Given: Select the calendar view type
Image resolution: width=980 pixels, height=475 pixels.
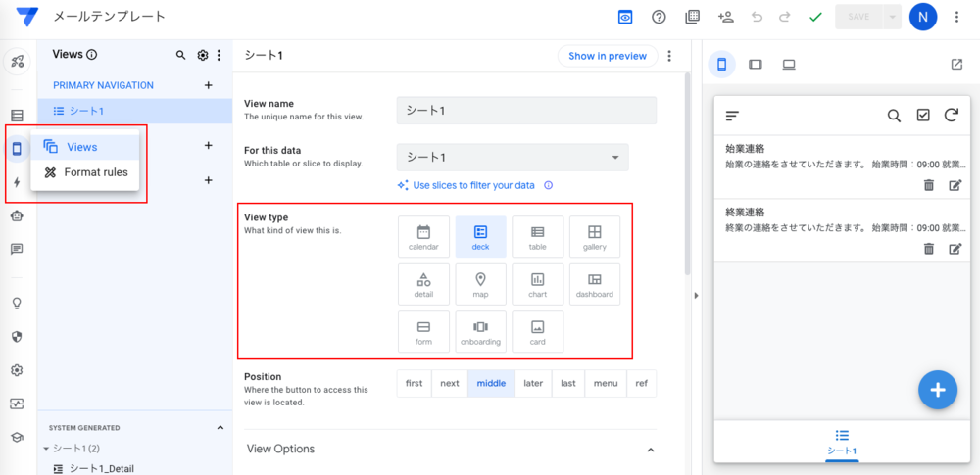Looking at the screenshot, I should tap(423, 236).
